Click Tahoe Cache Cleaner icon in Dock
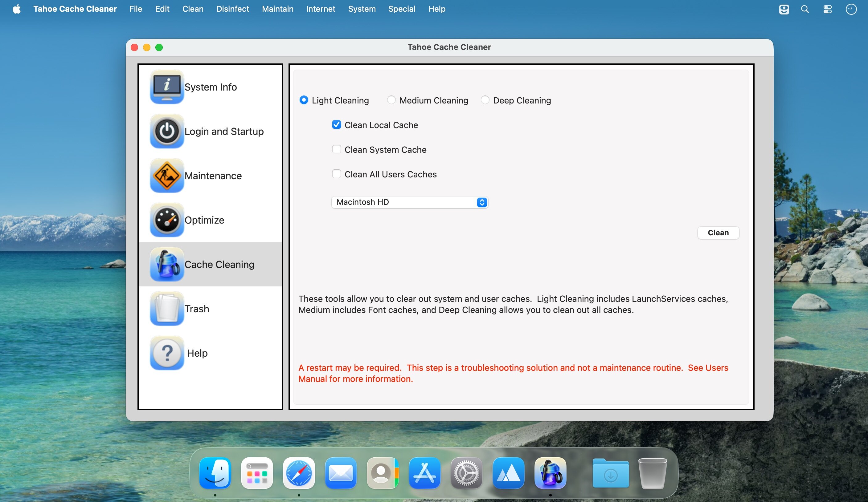 coord(551,473)
